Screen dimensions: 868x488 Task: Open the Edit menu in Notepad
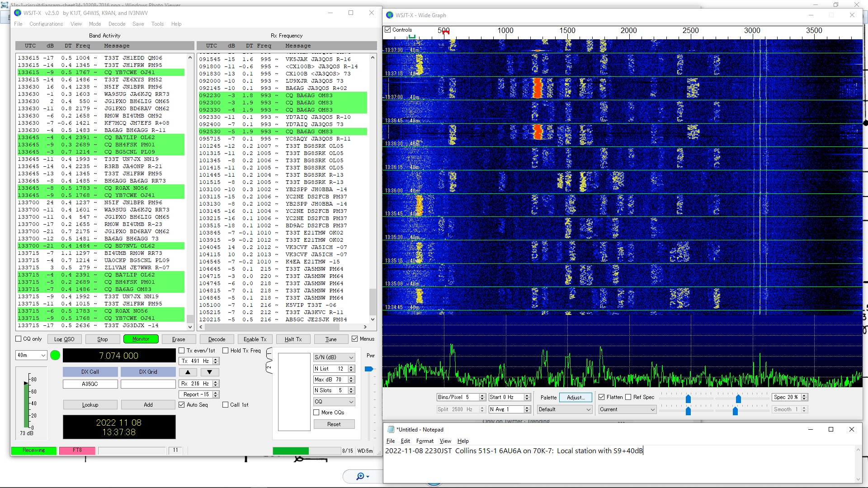(406, 441)
